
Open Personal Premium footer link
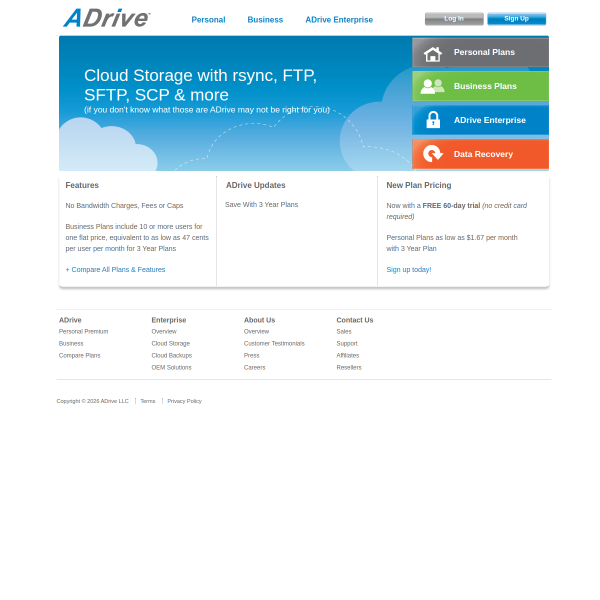[x=83, y=332]
